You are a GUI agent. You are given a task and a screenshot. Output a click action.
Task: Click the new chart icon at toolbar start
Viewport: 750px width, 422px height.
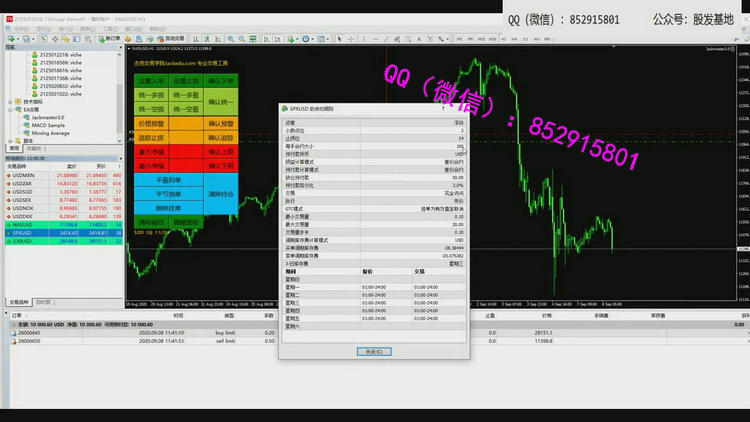[8, 38]
